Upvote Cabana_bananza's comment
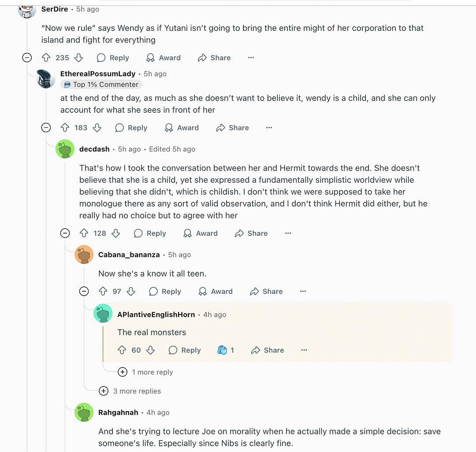Viewport: 476px width, 452px height. pos(103,291)
